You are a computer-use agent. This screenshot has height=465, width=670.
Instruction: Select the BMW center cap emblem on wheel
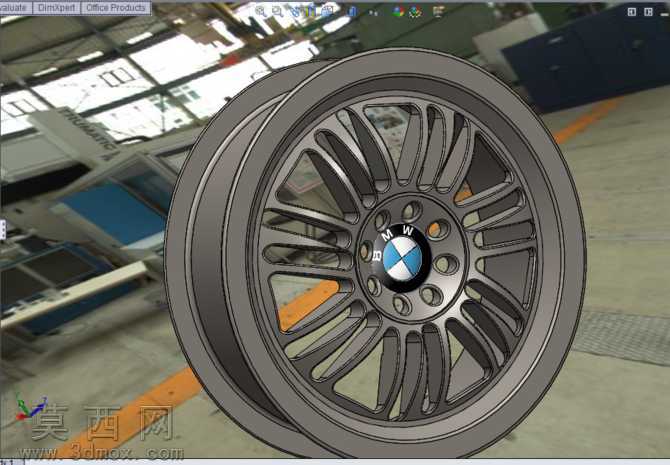tap(401, 258)
